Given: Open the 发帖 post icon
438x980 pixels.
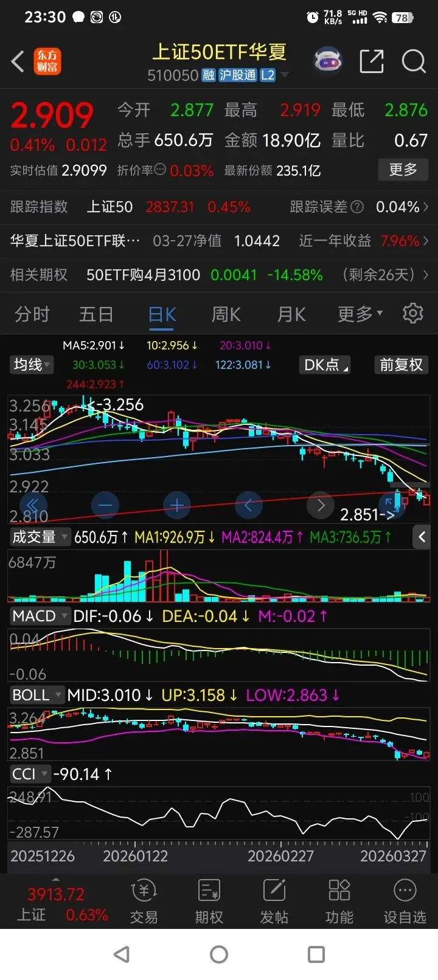Looking at the screenshot, I should click(274, 891).
